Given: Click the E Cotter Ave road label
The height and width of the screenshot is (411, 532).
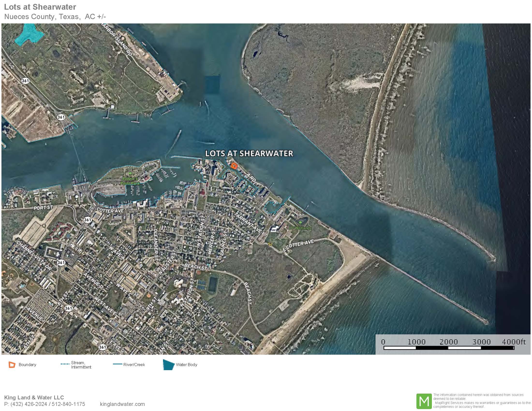Looking at the screenshot, I should pyautogui.click(x=298, y=245).
